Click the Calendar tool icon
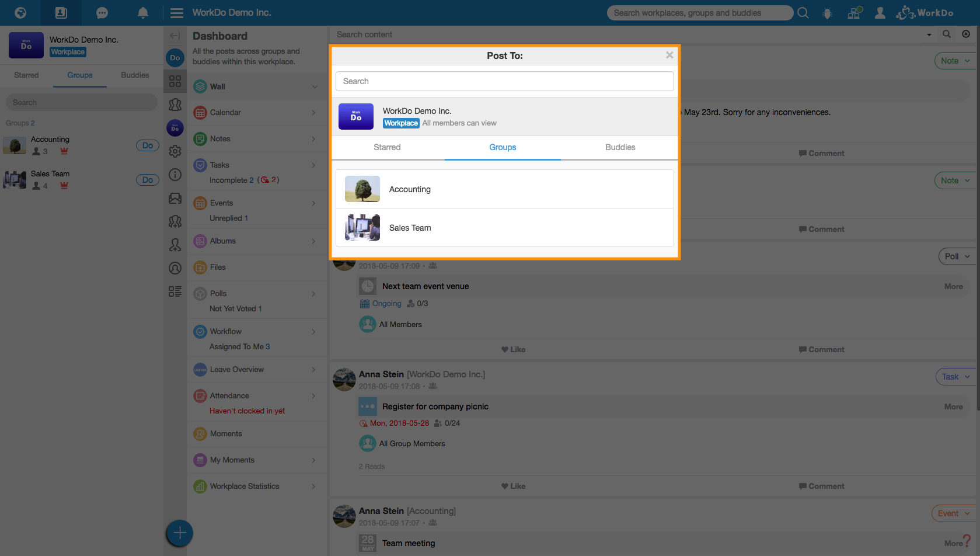The image size is (980, 556). pos(200,113)
